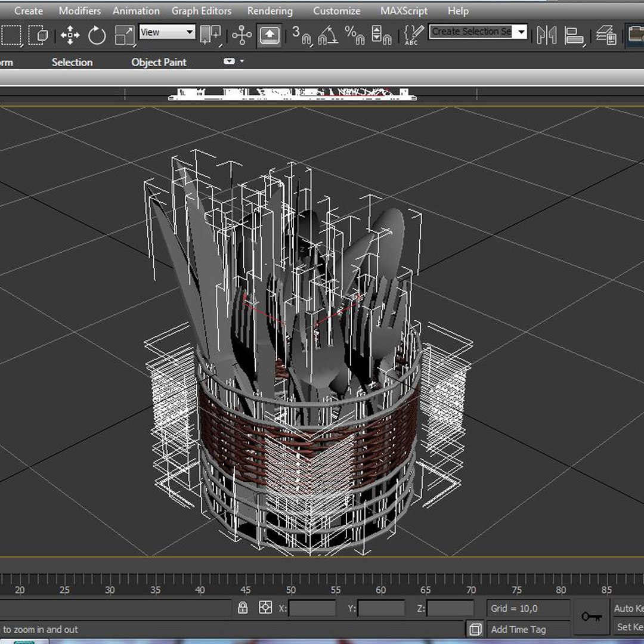
Task: Toggle Percent Snap
Action: pos(354,35)
